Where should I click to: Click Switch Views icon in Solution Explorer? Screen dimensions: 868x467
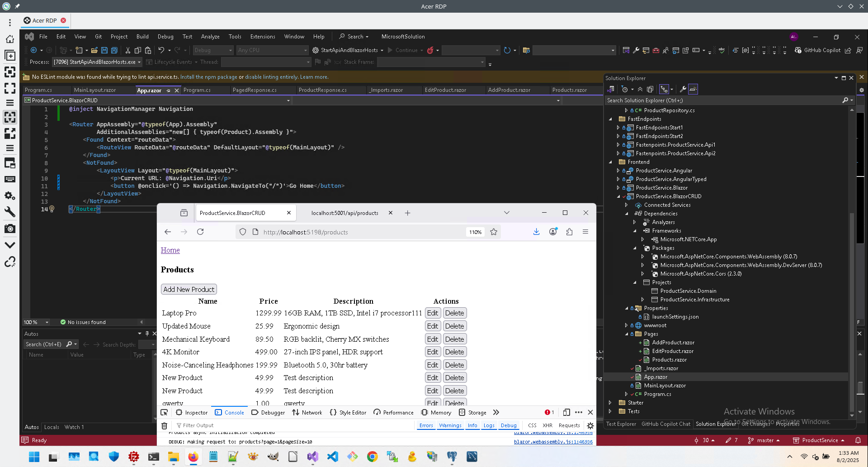coord(611,89)
